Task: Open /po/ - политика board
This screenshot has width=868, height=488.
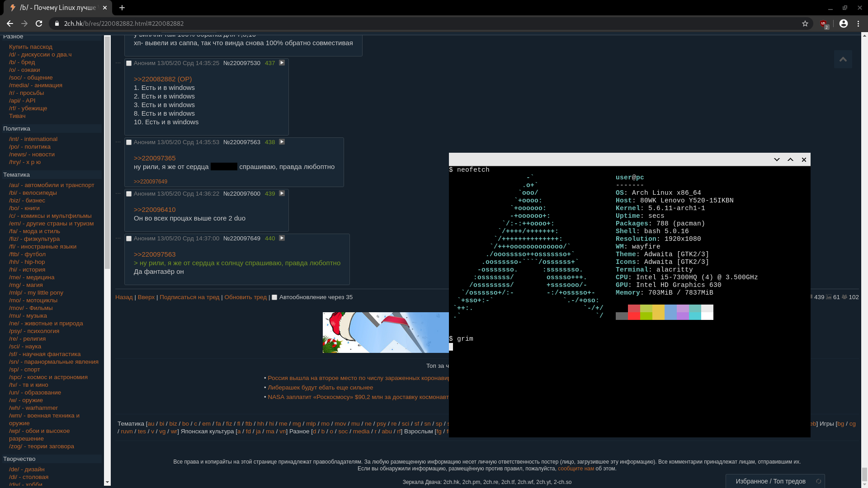Action: pyautogui.click(x=30, y=147)
